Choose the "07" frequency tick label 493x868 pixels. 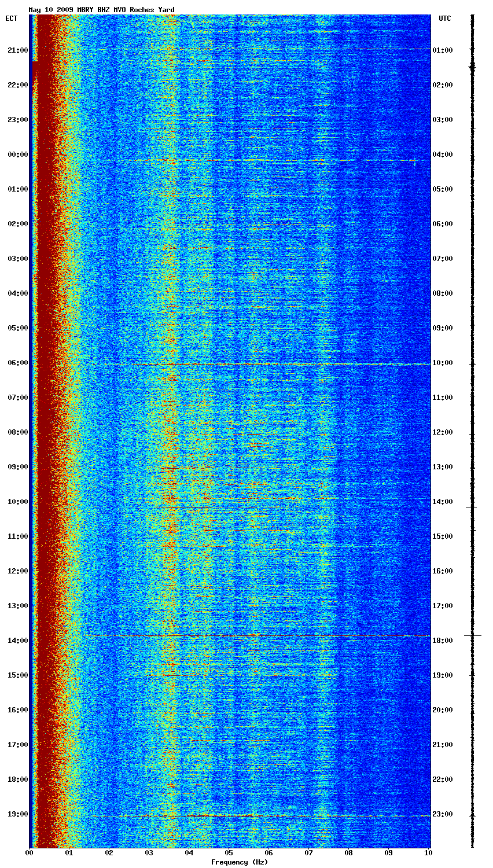[x=309, y=853]
